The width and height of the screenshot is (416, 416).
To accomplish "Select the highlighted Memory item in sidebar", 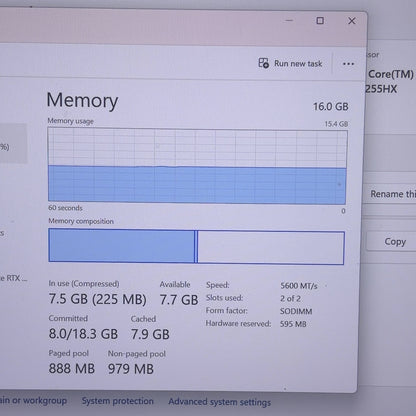I will (13, 143).
